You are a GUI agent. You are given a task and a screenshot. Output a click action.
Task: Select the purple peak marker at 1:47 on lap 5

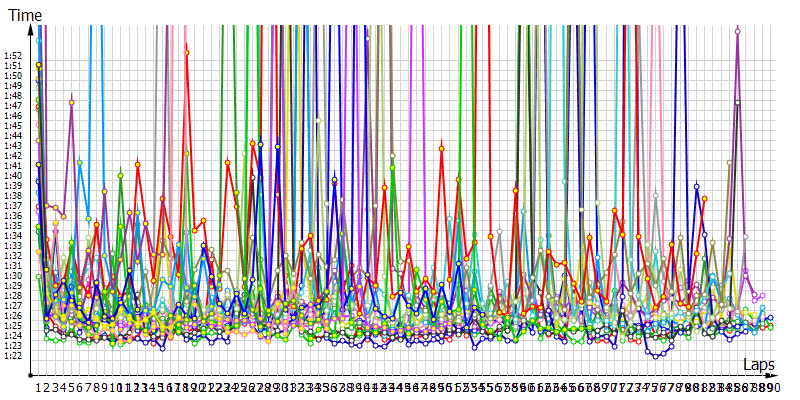[72, 102]
